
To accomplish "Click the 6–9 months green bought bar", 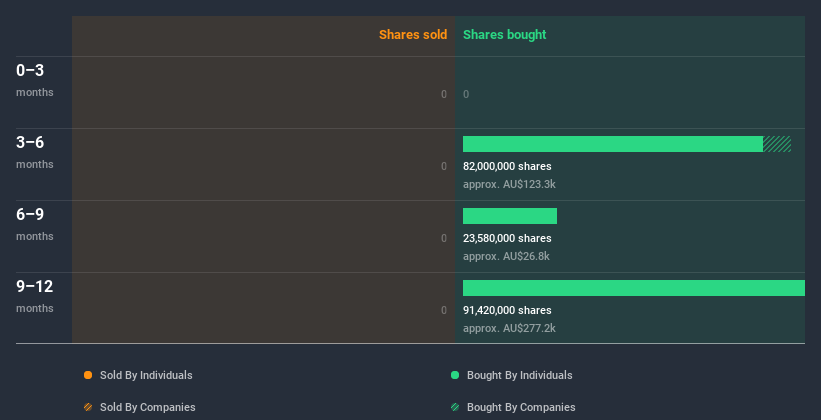I will pyautogui.click(x=509, y=216).
